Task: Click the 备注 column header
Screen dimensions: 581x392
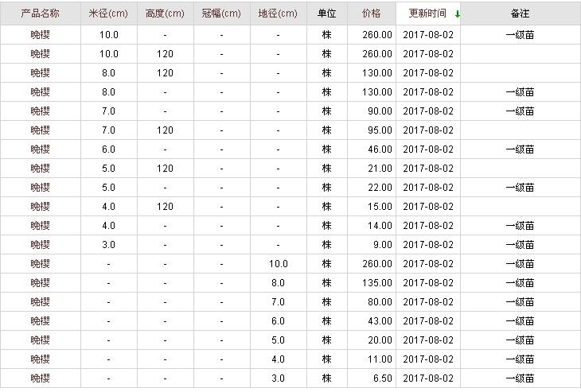Action: [x=520, y=14]
